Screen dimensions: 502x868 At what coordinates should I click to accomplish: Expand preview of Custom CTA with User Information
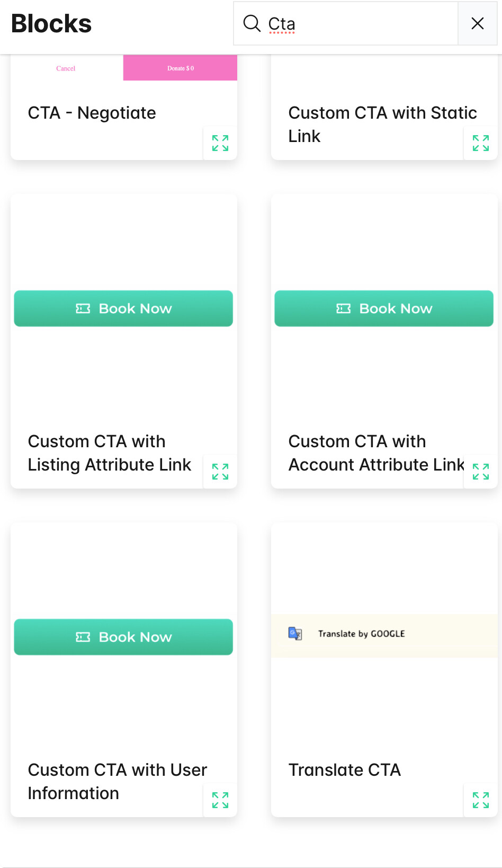(220, 800)
